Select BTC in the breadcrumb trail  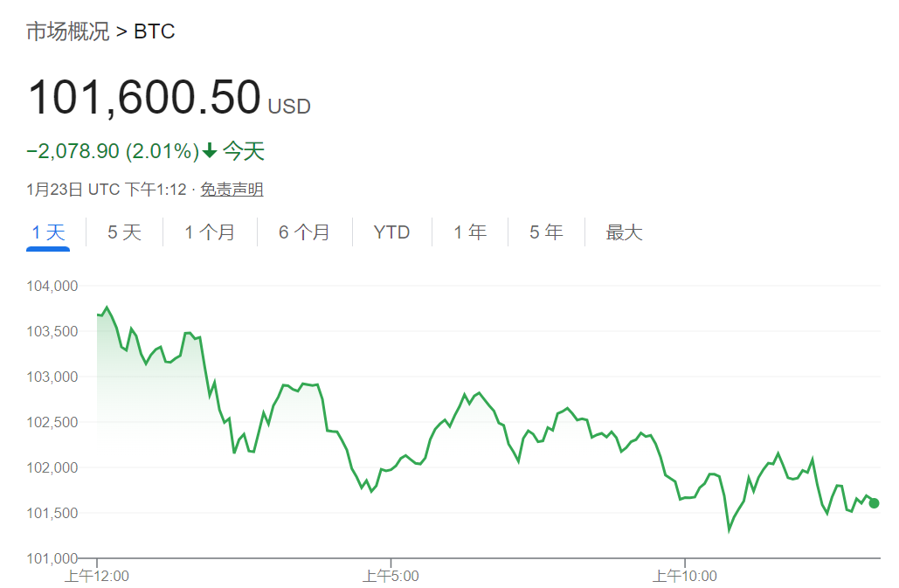click(x=153, y=31)
